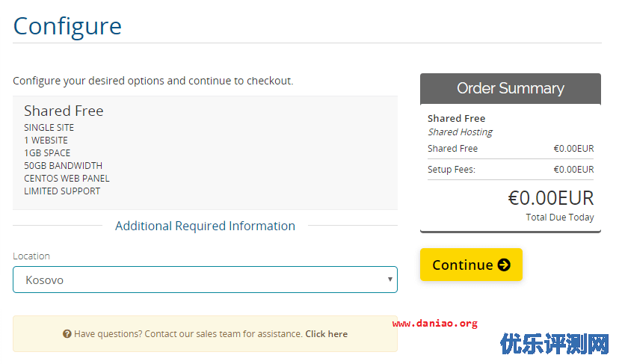The width and height of the screenshot is (619, 364).
Task: Click the Location field label
Action: [x=31, y=256]
